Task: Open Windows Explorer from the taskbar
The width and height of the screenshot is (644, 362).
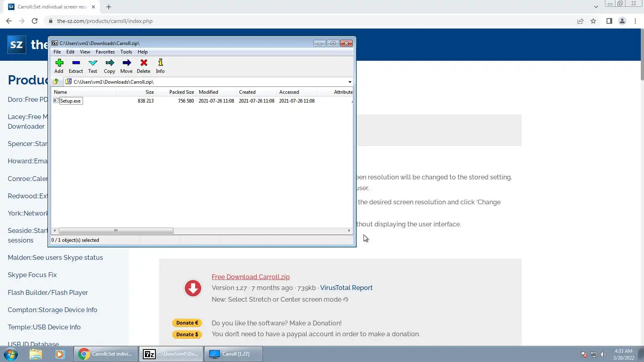Action: [36, 354]
